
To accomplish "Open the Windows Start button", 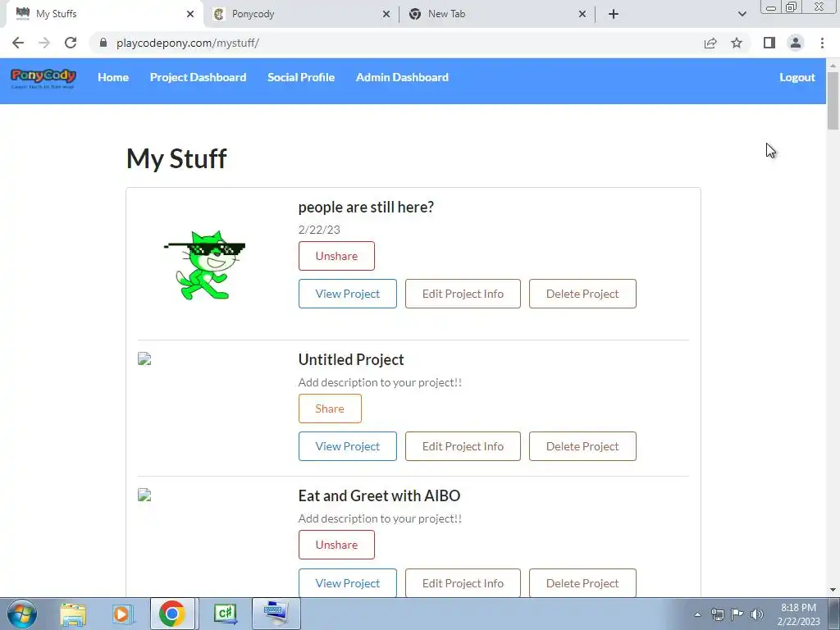I will [22, 614].
